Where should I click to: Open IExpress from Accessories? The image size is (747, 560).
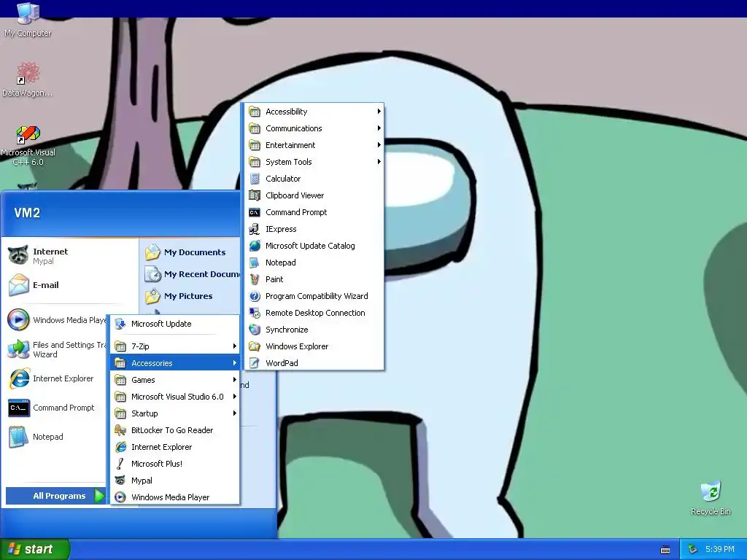pyautogui.click(x=314, y=229)
